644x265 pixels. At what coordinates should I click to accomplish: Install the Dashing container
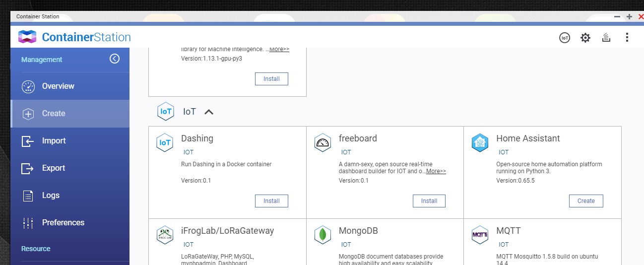[271, 201]
